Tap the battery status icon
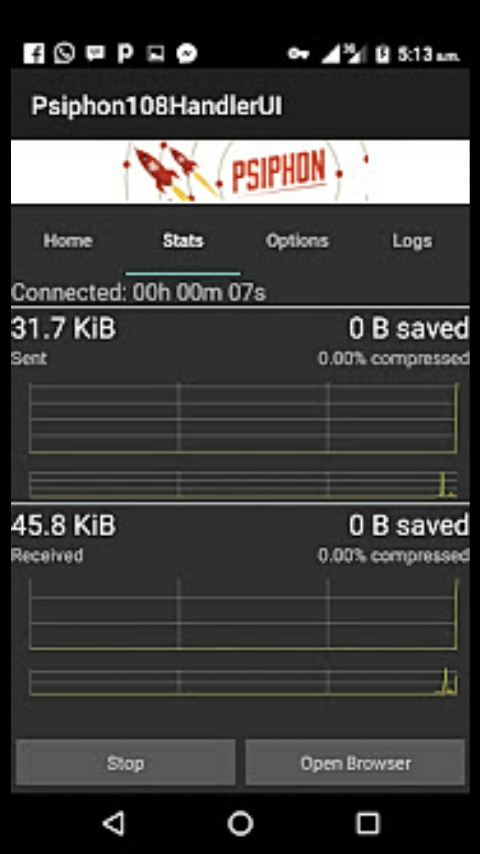 [x=383, y=54]
